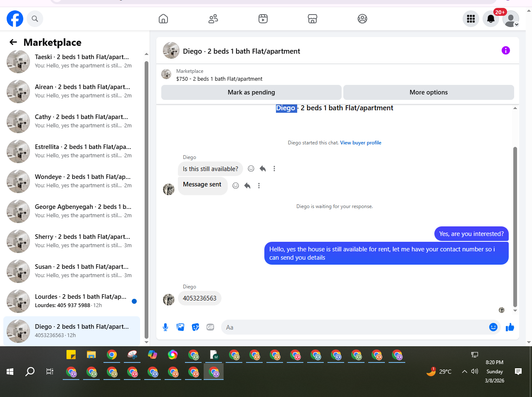Click the weather 29°C widget
The image size is (532, 397).
439,372
